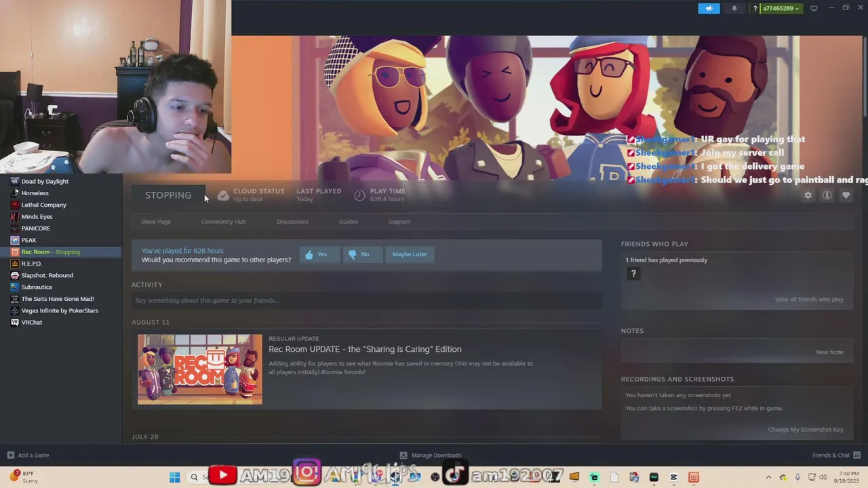Open the Discussions tab
The height and width of the screenshot is (488, 868).
pyautogui.click(x=292, y=222)
